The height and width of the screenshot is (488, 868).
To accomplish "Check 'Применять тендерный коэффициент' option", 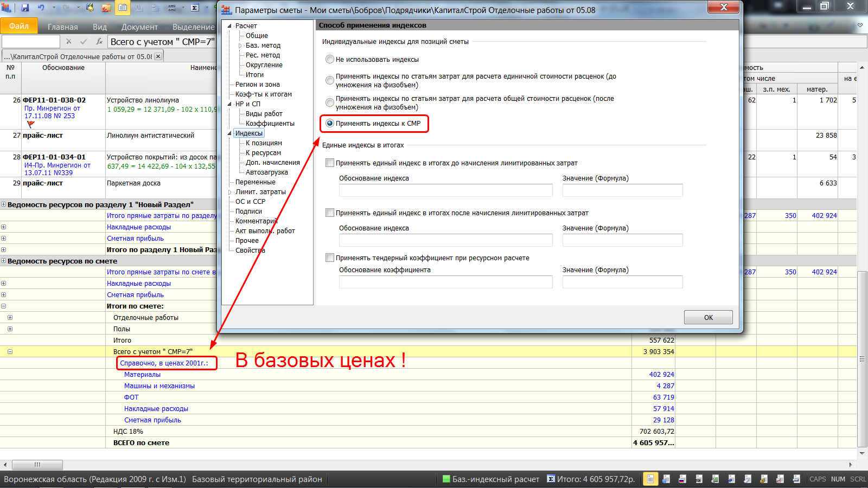I will pos(330,258).
